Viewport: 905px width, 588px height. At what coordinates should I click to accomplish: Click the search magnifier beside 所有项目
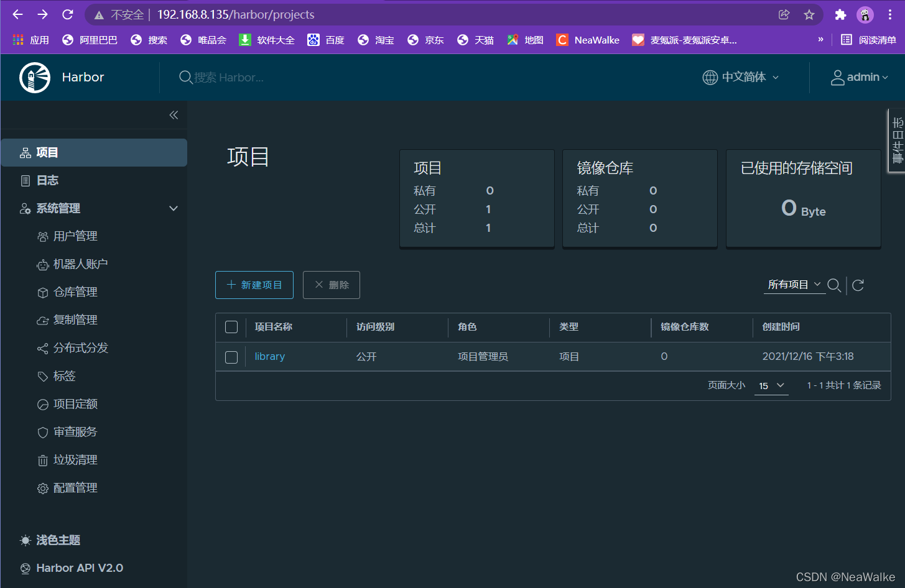[834, 285]
